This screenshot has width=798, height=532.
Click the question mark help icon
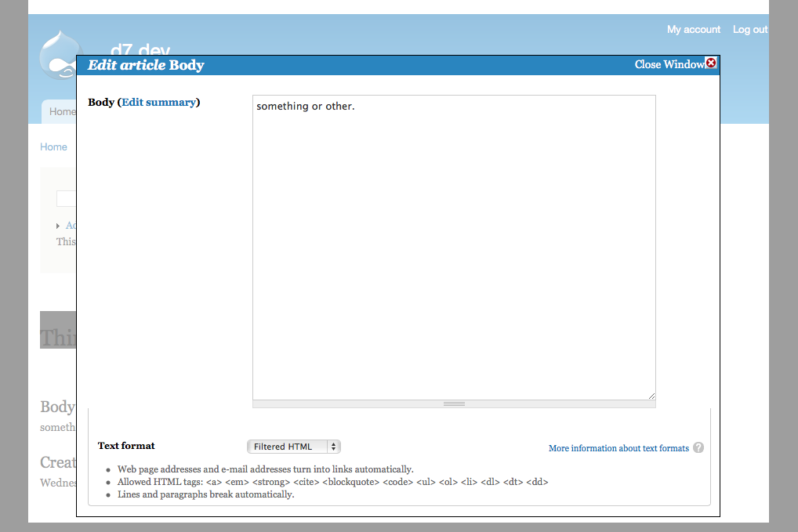698,447
